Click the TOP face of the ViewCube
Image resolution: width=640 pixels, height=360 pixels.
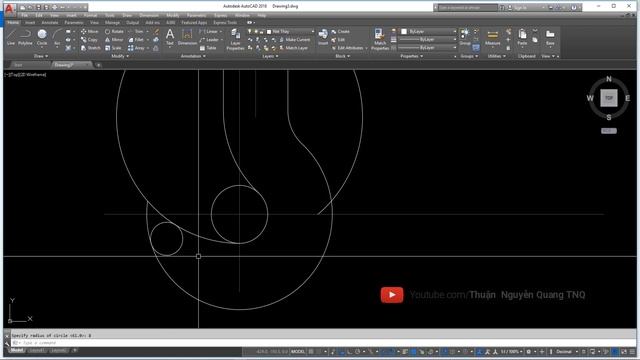pyautogui.click(x=609, y=98)
